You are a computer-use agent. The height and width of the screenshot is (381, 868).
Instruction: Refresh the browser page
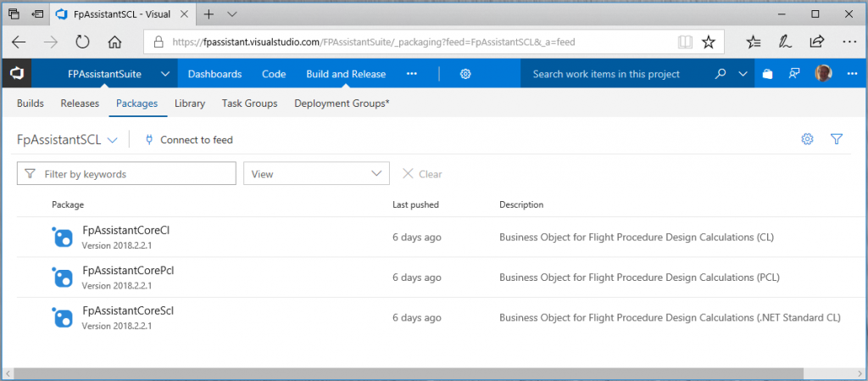(x=82, y=42)
